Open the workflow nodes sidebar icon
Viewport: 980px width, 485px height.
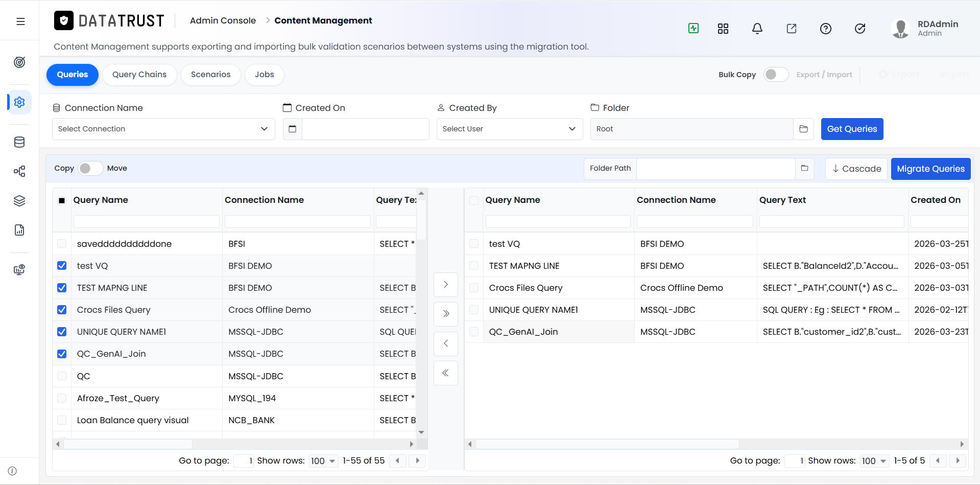(x=19, y=171)
